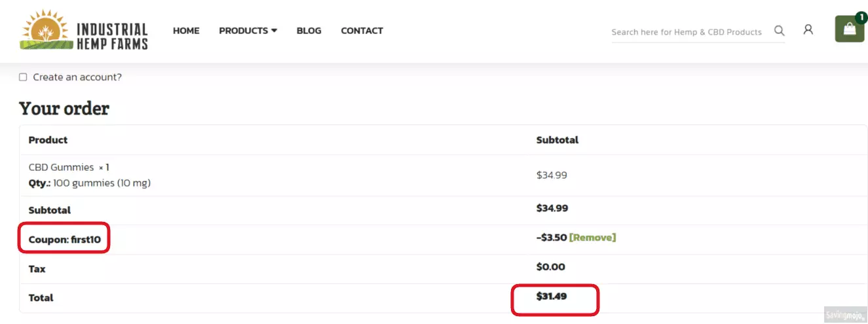Click the Savingmojo watermark badge

coord(845,314)
